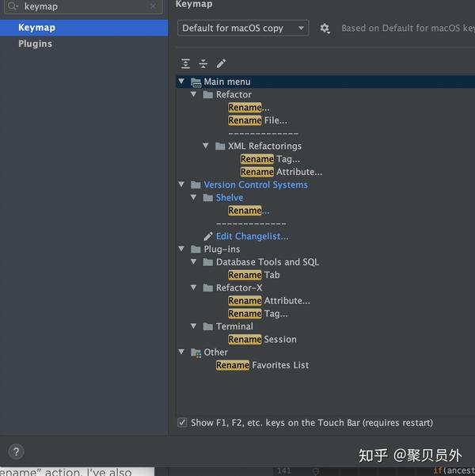Viewport: 475px width, 476px height.
Task: Toggle Show F1, F2 keys on Touch Bar
Action: (x=182, y=422)
